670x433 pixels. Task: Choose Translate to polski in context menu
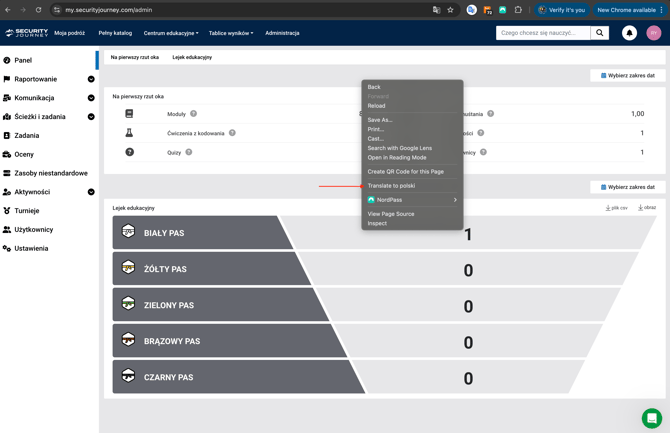coord(412,186)
